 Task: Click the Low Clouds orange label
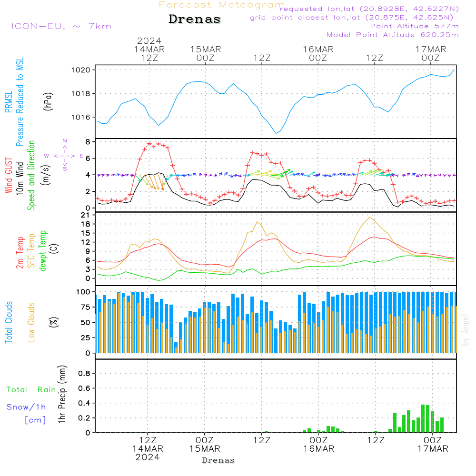coord(31,322)
